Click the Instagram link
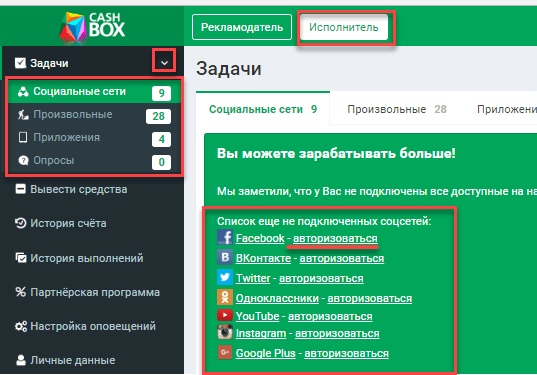The image size is (537, 375). [261, 333]
